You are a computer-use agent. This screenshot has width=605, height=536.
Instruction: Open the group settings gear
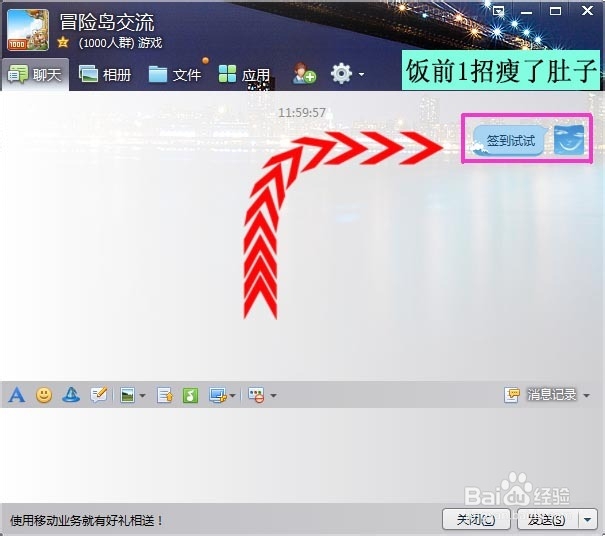(x=341, y=73)
